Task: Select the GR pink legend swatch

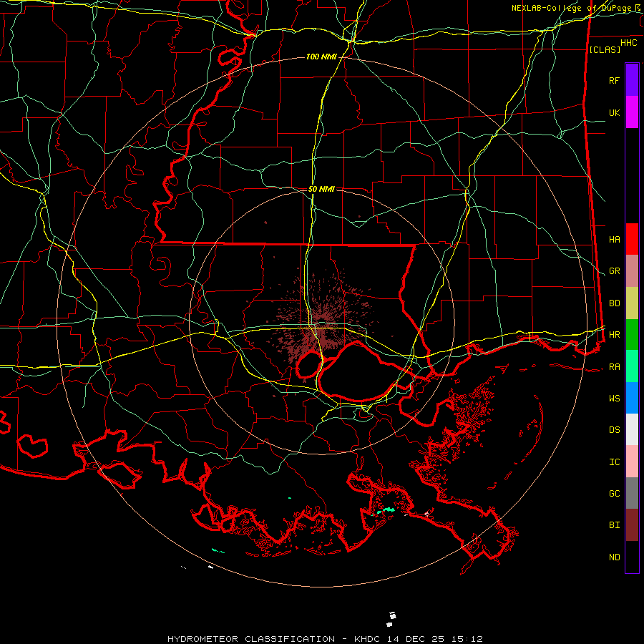Action: [632, 271]
